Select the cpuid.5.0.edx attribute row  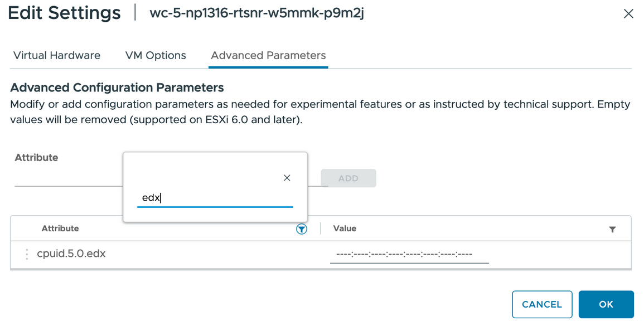[x=71, y=254]
